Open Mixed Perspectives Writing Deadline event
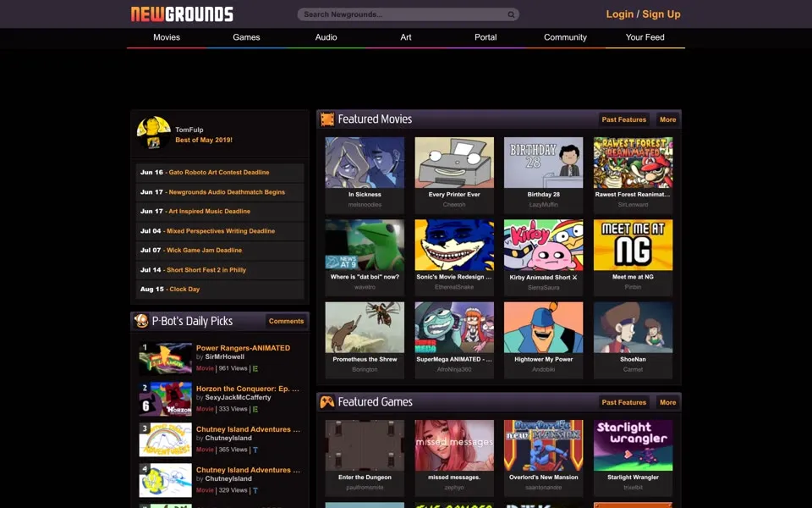Viewport: 812px width, 508px height. point(221,231)
